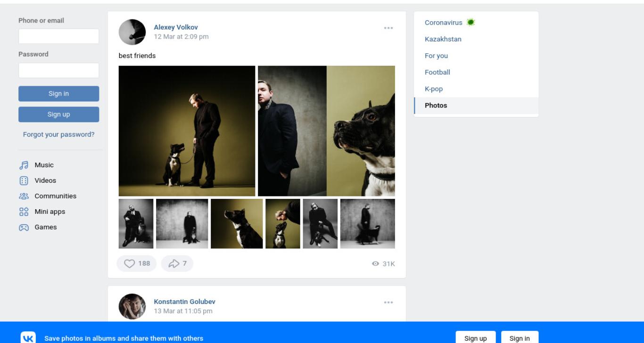Open the Konstantin Golubev profile name link
The width and height of the screenshot is (644, 343).
coord(184,302)
